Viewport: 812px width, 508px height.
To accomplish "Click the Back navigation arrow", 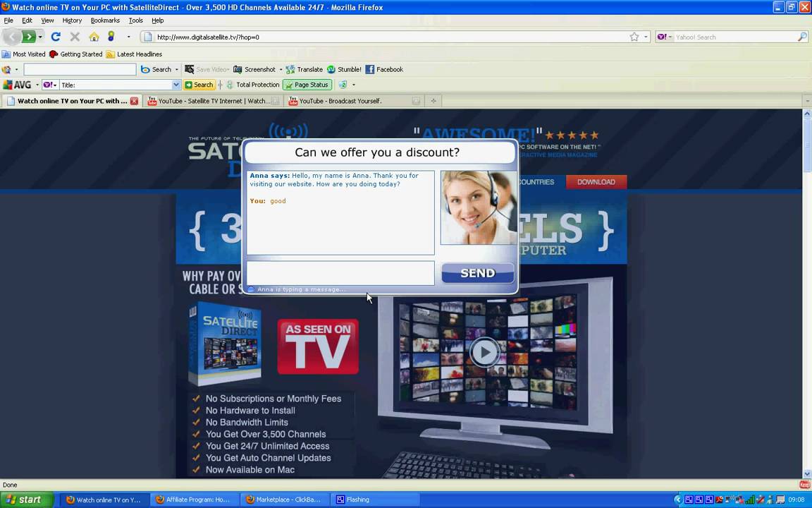I will 12,37.
